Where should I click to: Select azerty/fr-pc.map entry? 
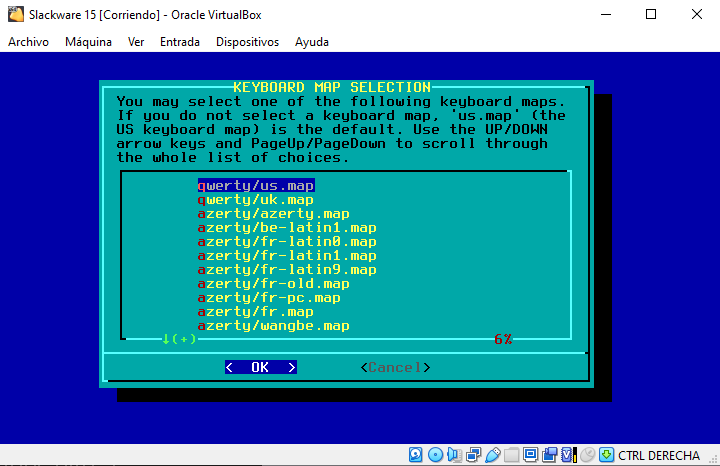point(269,298)
